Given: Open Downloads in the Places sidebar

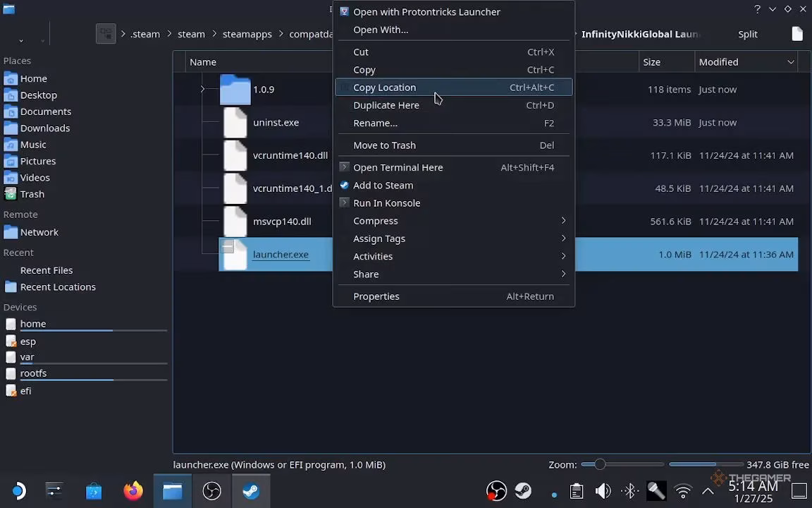Looking at the screenshot, I should [x=44, y=128].
